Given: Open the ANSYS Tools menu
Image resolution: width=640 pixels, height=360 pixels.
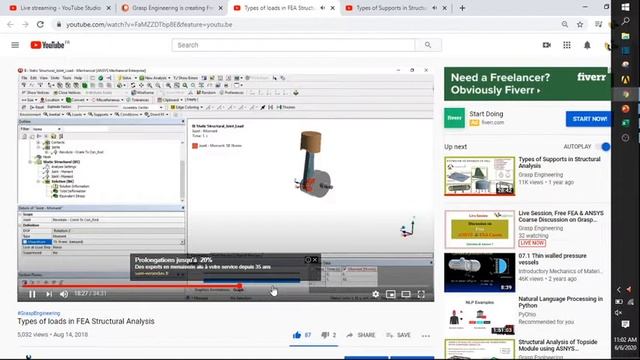Looking at the screenshot, I should (x=67, y=78).
